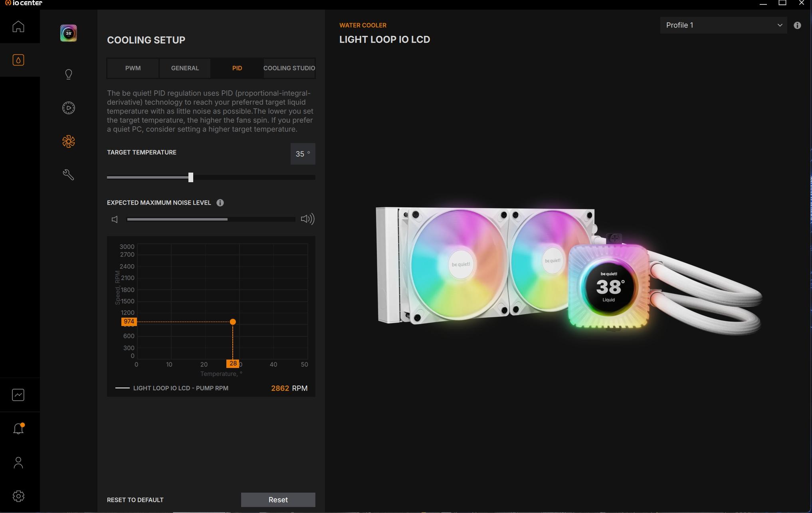Click the target temperature 35° field
Screen dimensions: 812x513
point(303,154)
